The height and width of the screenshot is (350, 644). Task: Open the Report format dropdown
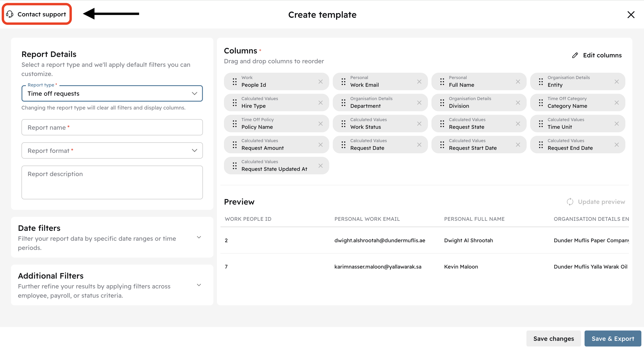click(x=112, y=150)
